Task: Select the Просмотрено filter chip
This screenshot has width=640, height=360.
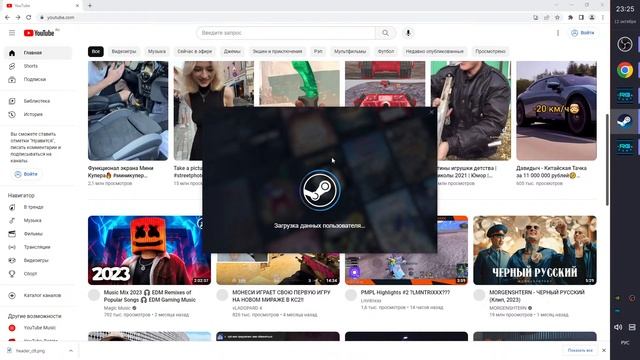Action: 490,51
